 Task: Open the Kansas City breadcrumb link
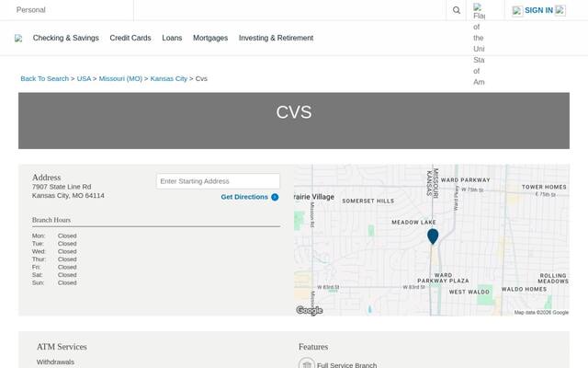[168, 78]
